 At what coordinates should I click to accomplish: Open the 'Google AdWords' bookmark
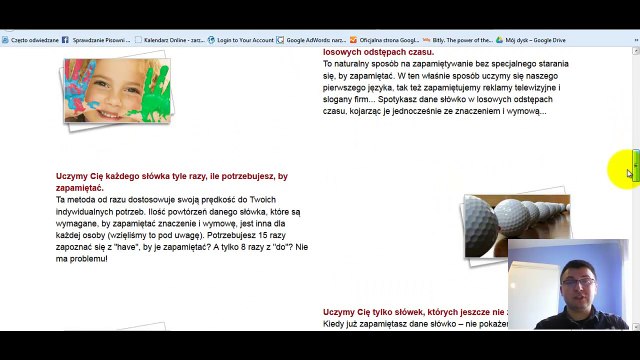click(x=311, y=40)
